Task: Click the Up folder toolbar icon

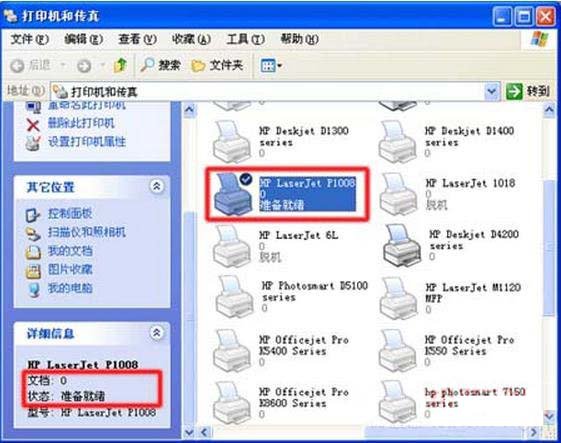Action: pyautogui.click(x=120, y=65)
